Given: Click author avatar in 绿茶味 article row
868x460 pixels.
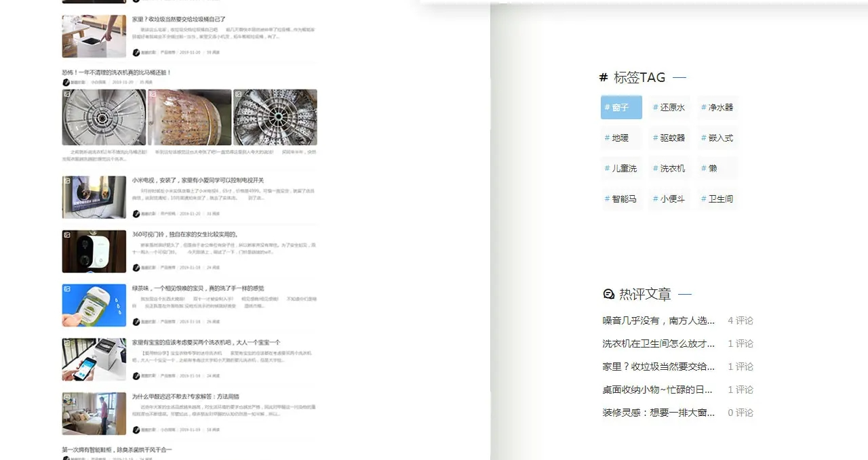Looking at the screenshot, I should click(136, 322).
